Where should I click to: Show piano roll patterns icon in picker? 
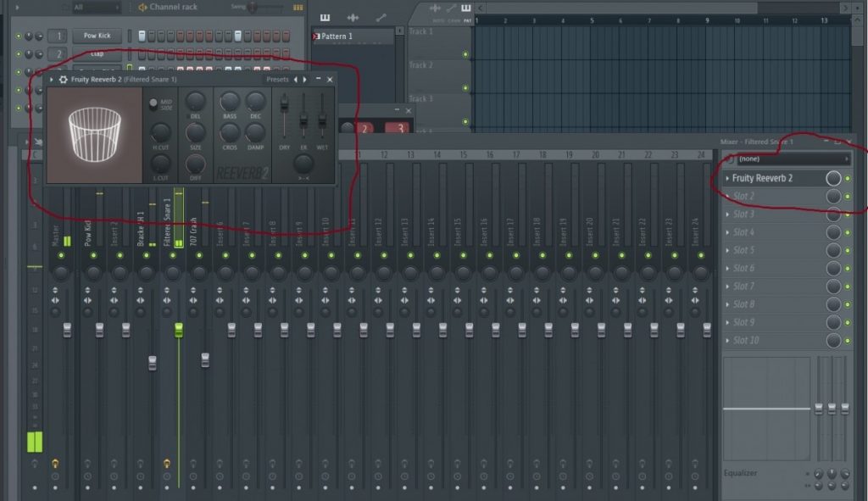[x=325, y=18]
